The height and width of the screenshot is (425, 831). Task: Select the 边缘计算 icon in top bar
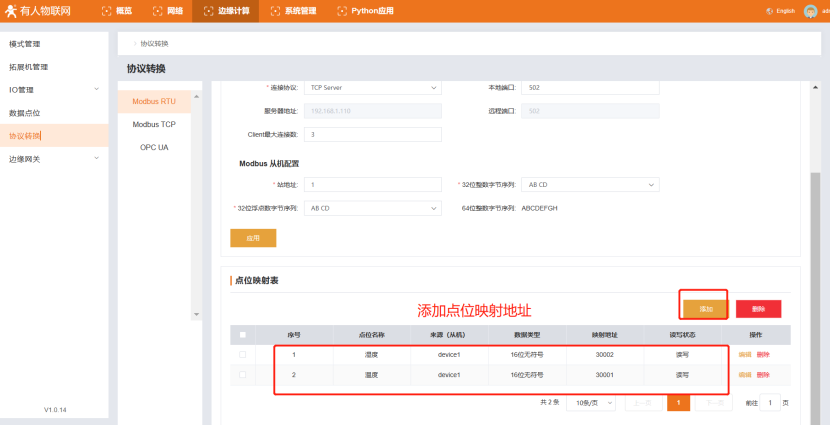209,11
